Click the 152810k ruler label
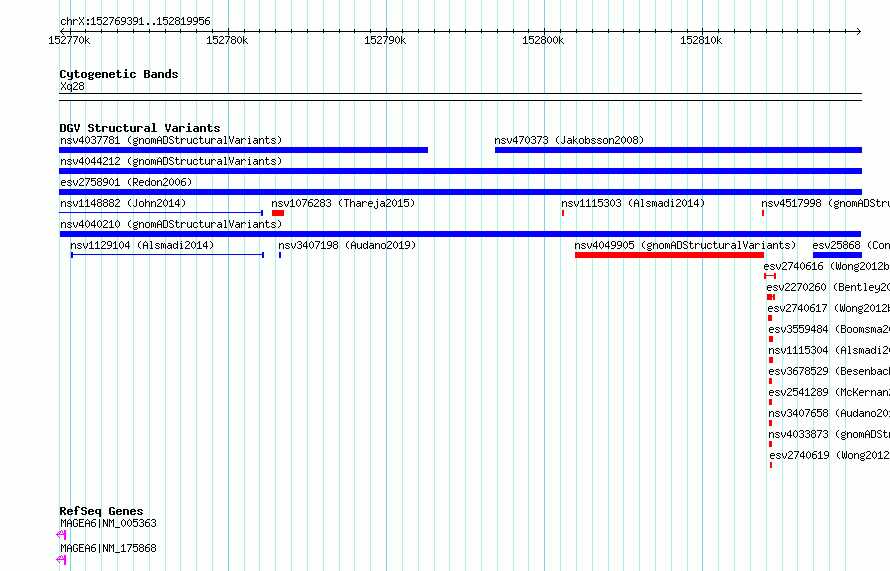 pos(701,40)
